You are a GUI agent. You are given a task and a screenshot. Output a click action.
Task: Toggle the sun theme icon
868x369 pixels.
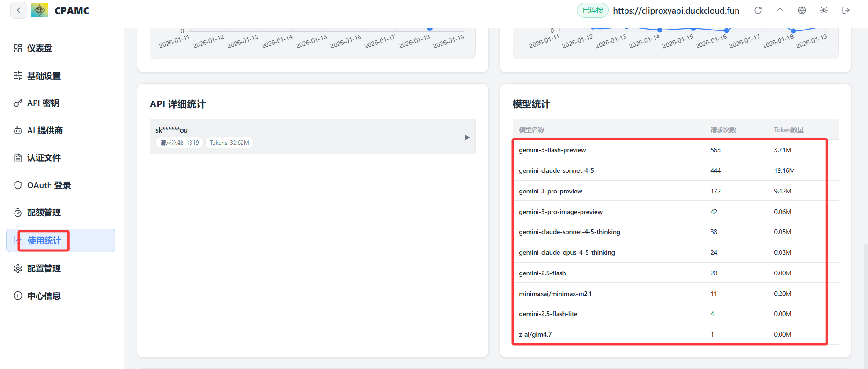pos(824,10)
